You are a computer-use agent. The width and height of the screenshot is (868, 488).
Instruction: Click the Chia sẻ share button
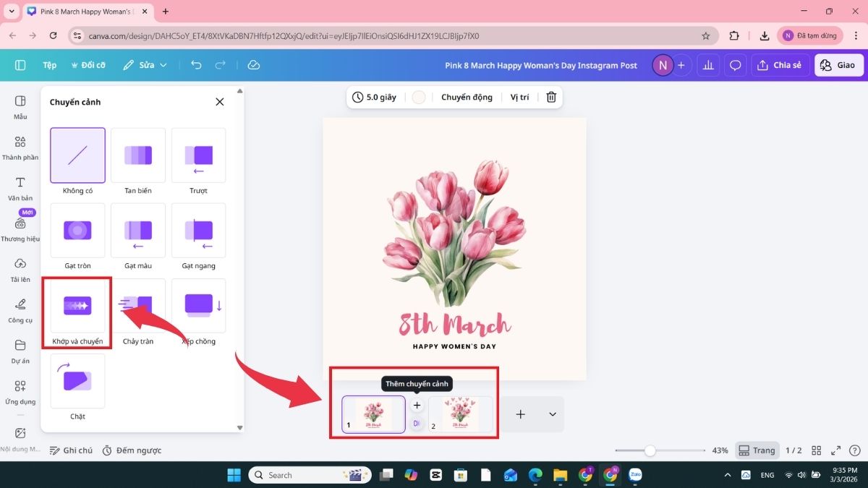click(x=780, y=65)
